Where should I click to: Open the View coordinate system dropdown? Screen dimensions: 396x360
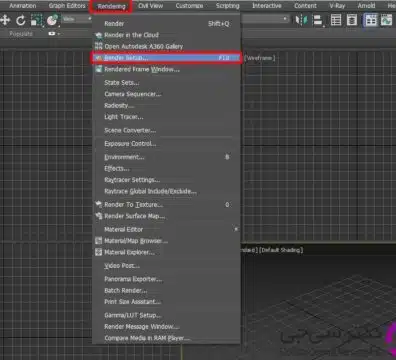coord(77,19)
